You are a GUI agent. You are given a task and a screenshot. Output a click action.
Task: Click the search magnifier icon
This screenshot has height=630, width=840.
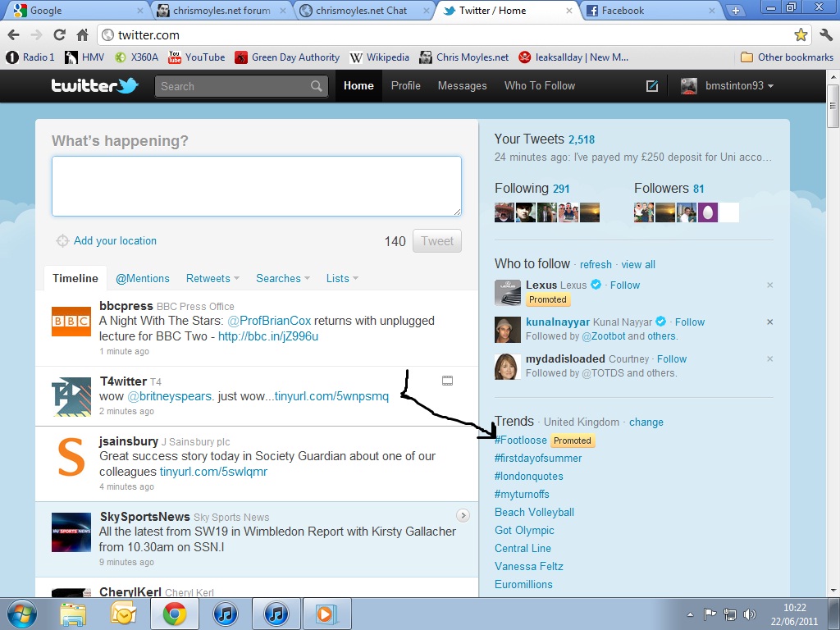(x=317, y=86)
